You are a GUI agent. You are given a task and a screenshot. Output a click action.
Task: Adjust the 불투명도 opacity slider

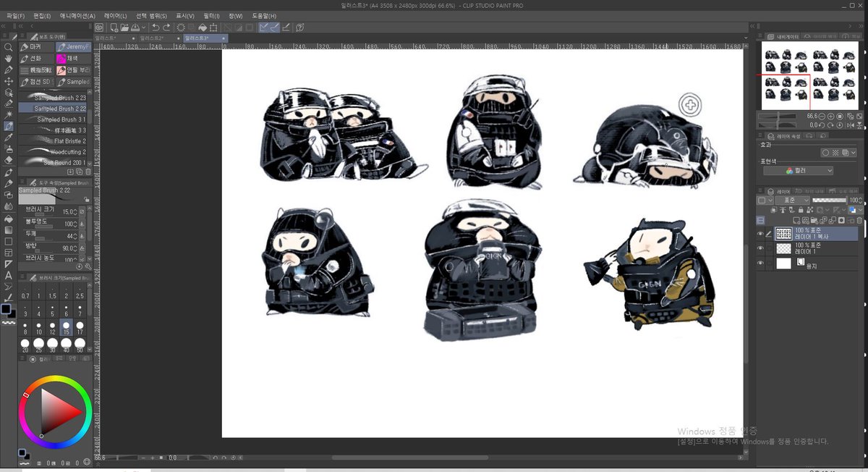click(x=45, y=227)
